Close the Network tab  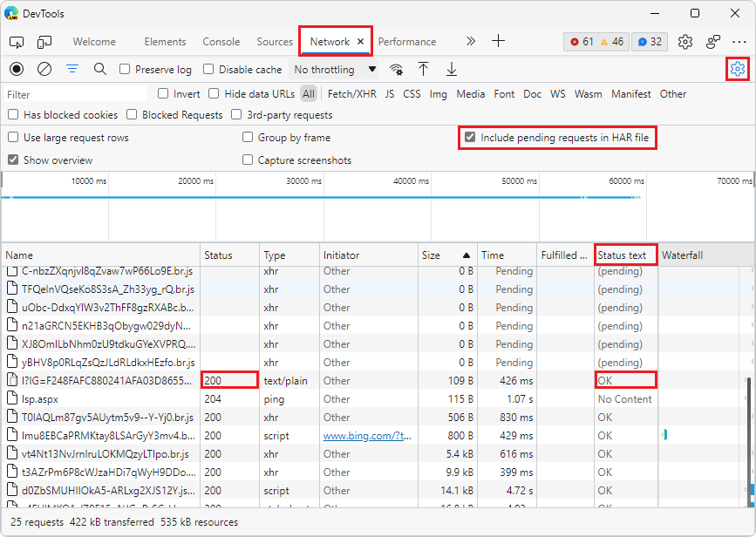pos(360,42)
